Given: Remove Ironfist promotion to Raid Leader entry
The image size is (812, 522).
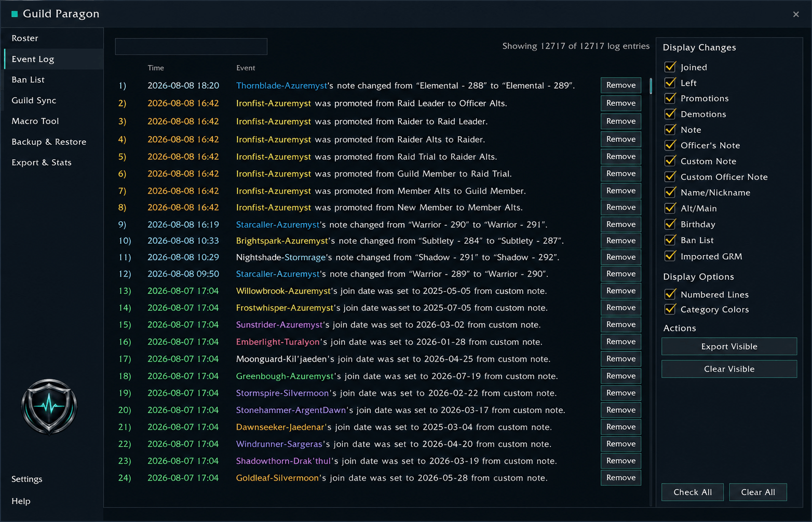Looking at the screenshot, I should [621, 121].
